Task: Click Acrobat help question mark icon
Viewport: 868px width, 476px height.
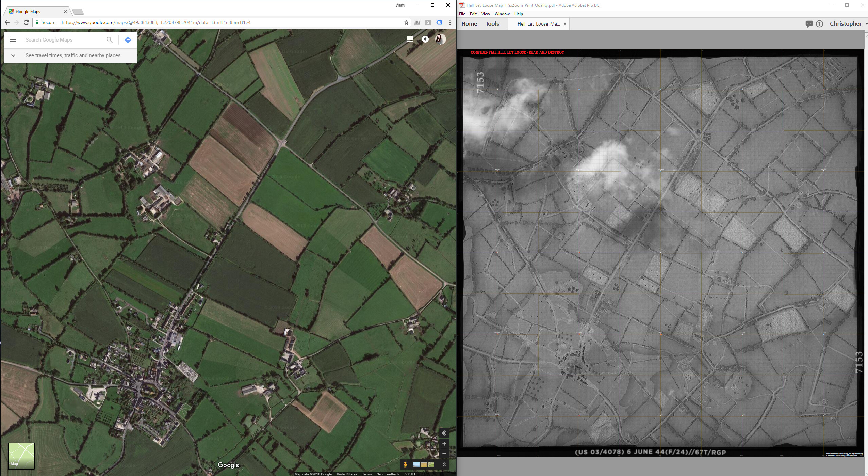Action: [x=819, y=24]
